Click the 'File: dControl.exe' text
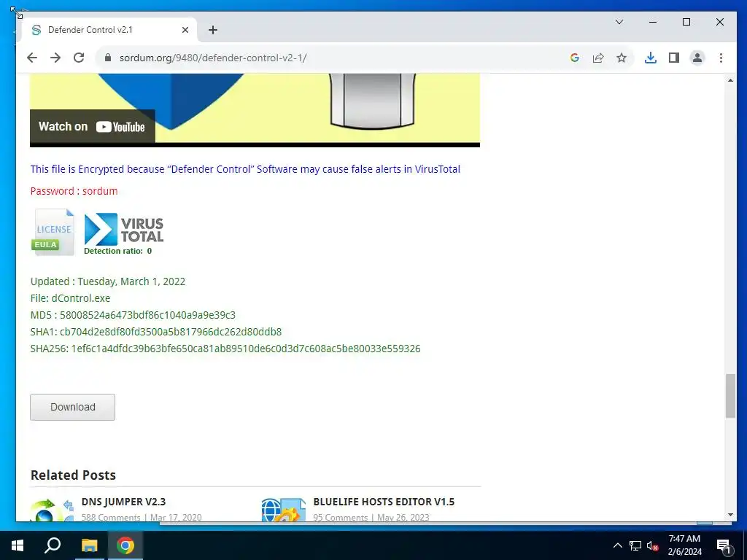The width and height of the screenshot is (747, 560). pos(70,298)
